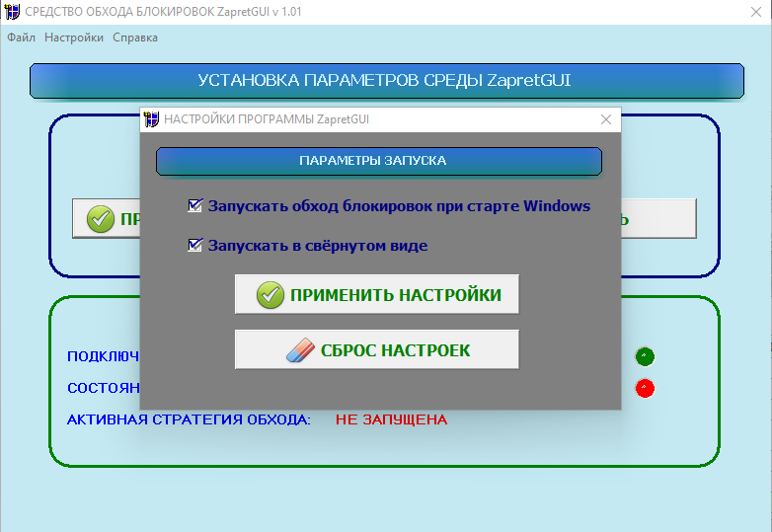Click the АКТИВНАЯ СТРАТЕГИЯ ОБХОДА label
Screen dimensions: 772x532
point(189,419)
